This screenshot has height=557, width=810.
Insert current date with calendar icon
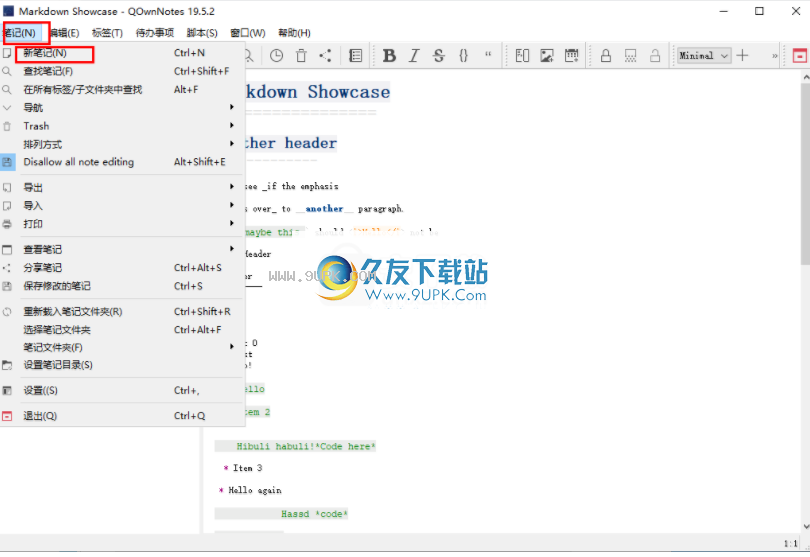point(571,56)
